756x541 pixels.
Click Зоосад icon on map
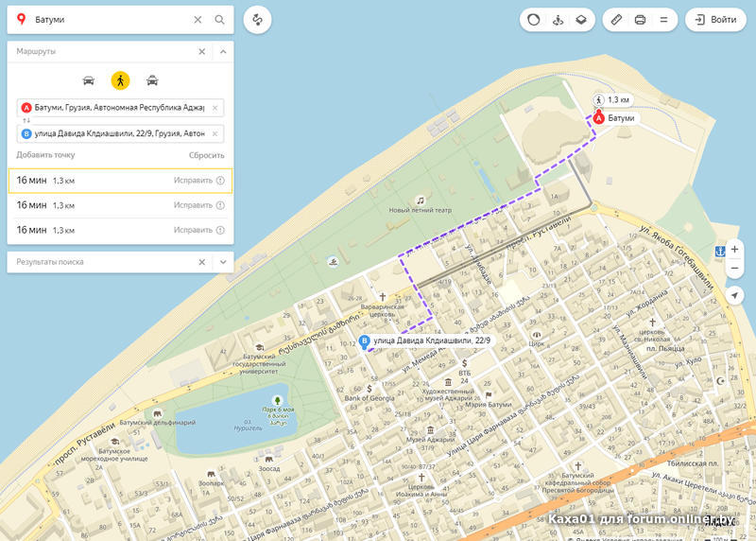pyautogui.click(x=269, y=460)
